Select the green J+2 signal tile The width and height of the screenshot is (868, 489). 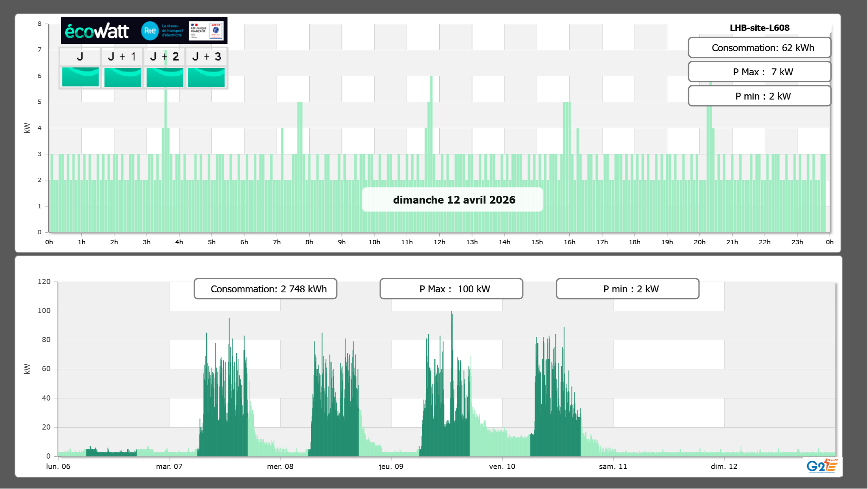coord(165,77)
